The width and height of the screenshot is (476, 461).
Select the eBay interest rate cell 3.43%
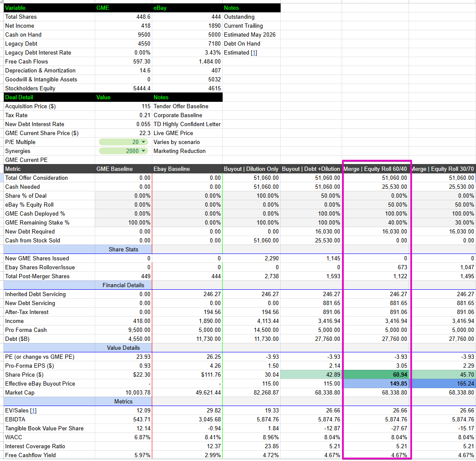[187, 52]
